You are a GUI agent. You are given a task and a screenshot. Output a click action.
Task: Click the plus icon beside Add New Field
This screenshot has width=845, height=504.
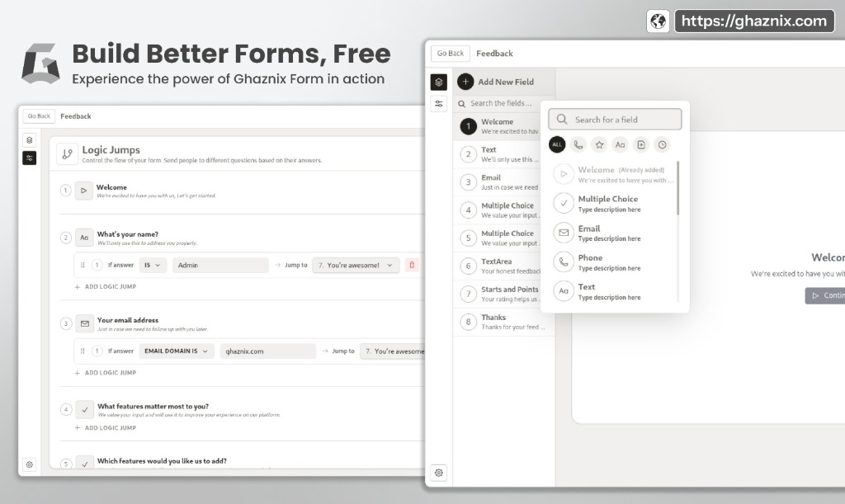pyautogui.click(x=465, y=82)
